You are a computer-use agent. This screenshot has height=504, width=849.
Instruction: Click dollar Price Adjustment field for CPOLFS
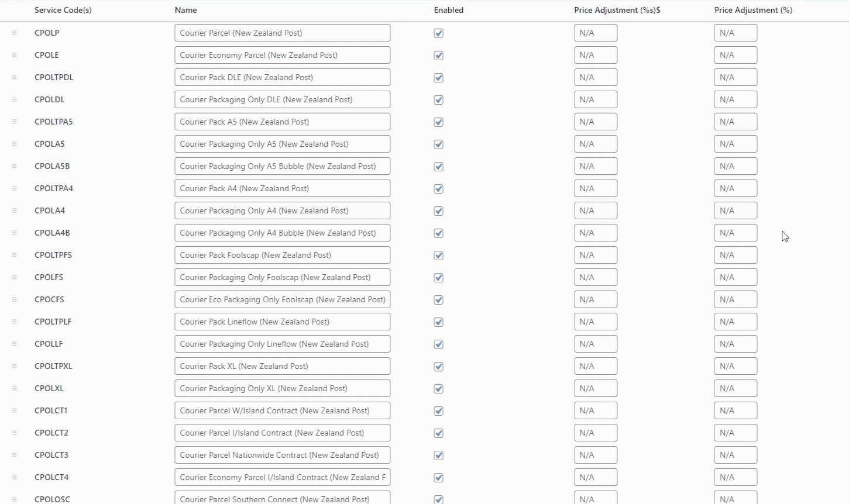(x=596, y=277)
